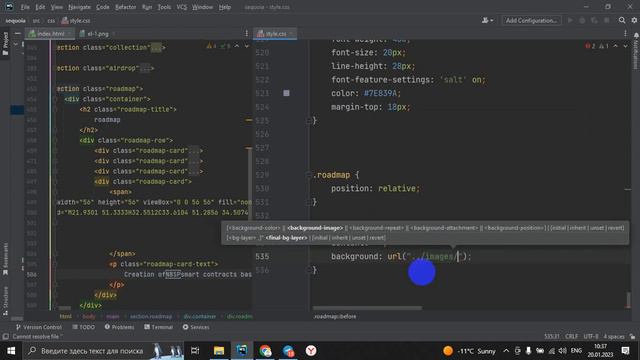Image resolution: width=640 pixels, height=360 pixels.
Task: Open the Bookmarks tool window strip
Action: [x=5, y=259]
